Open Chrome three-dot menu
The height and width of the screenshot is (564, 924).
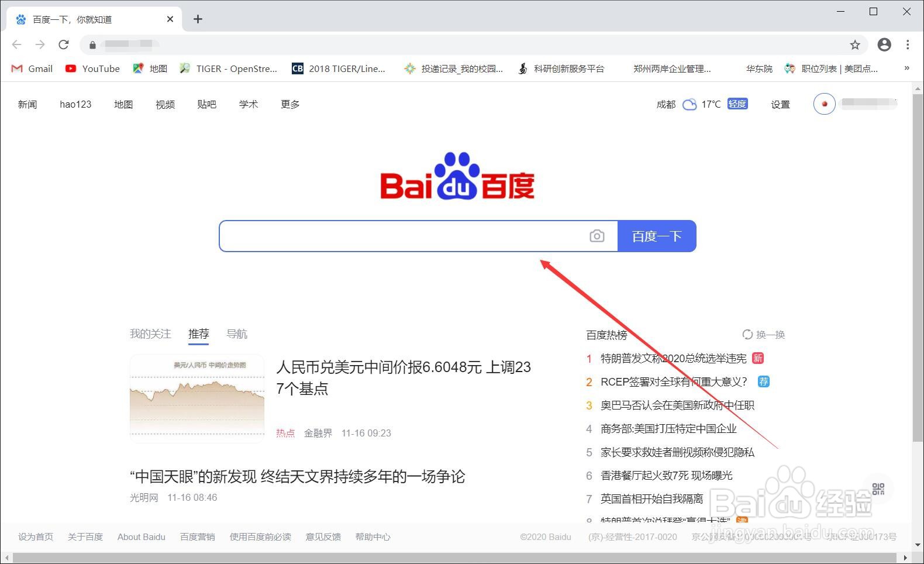[x=908, y=44]
